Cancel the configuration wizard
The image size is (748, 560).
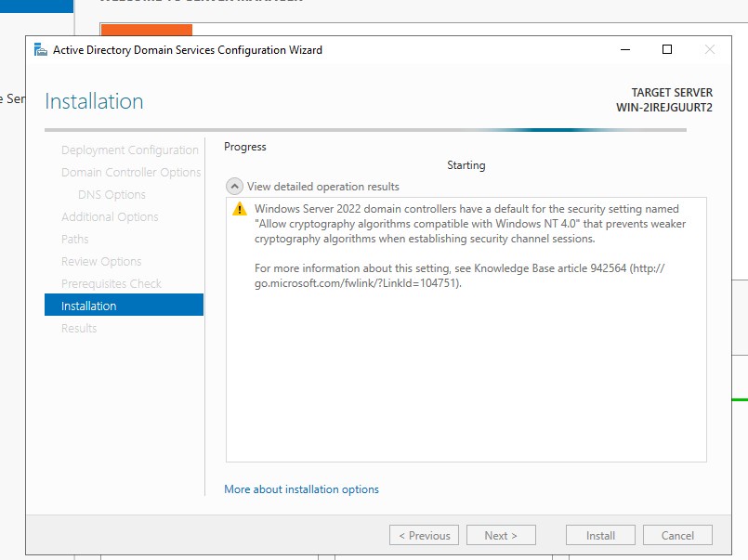click(677, 535)
